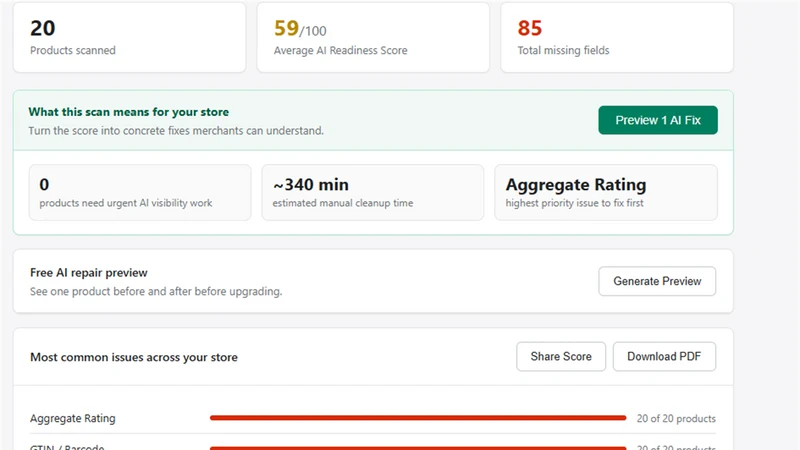
Task: Click the '85' total missing fields value
Action: point(530,29)
